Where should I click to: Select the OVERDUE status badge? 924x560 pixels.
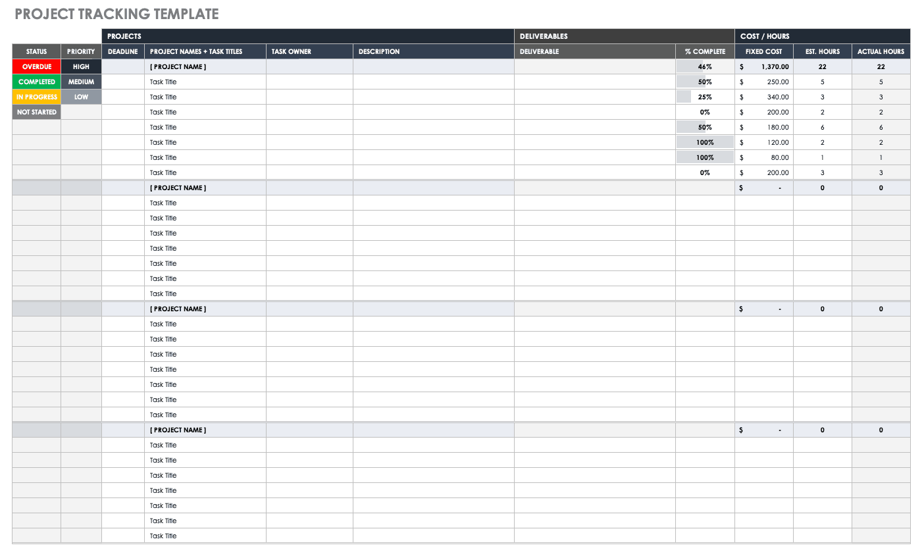click(x=36, y=66)
